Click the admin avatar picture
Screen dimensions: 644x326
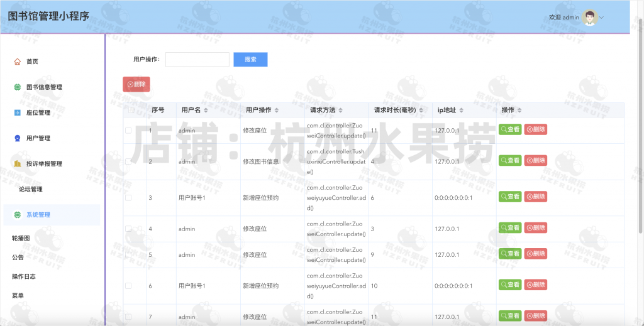(x=590, y=17)
